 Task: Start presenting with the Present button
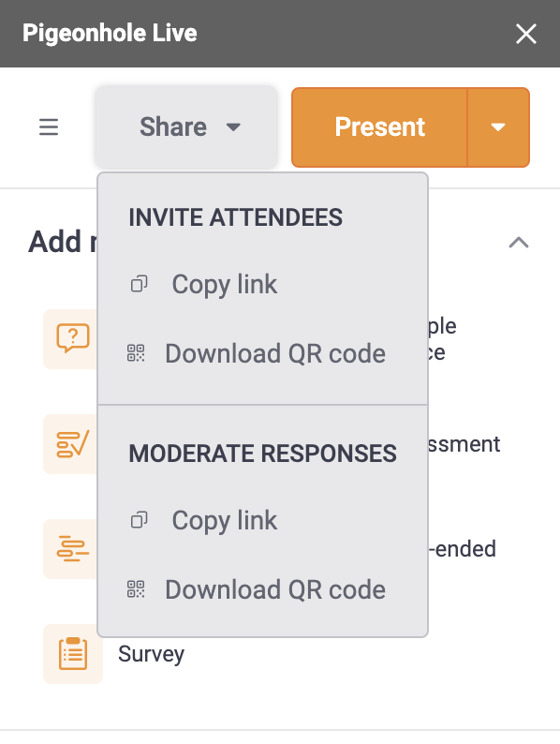(380, 127)
